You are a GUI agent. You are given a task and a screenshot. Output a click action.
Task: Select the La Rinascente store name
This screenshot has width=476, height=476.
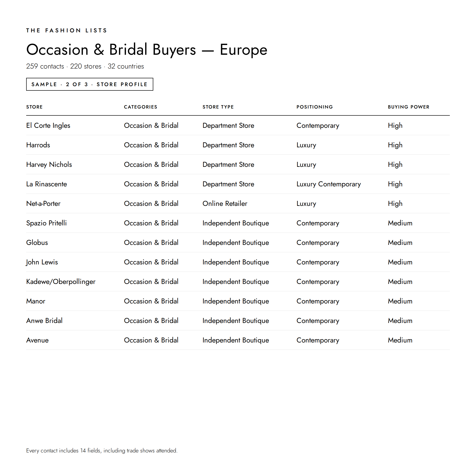pos(47,184)
